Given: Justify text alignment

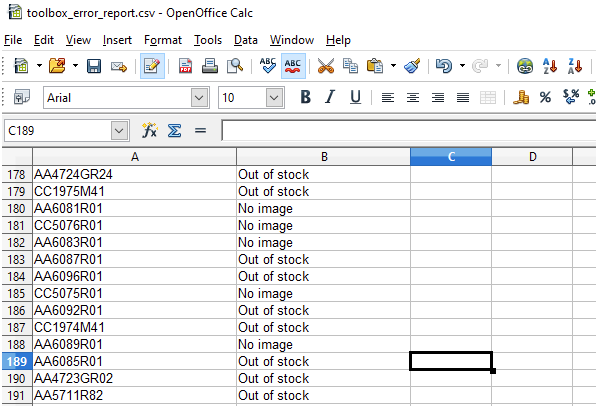Looking at the screenshot, I should [x=463, y=98].
